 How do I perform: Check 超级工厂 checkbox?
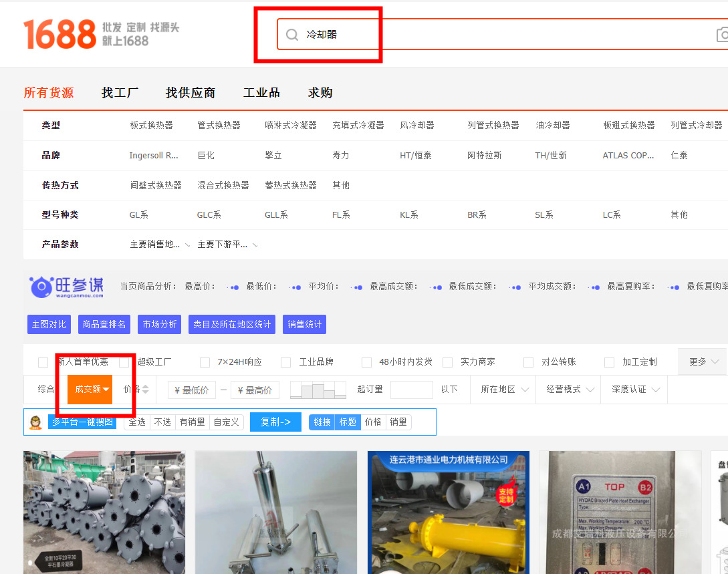[x=124, y=362]
